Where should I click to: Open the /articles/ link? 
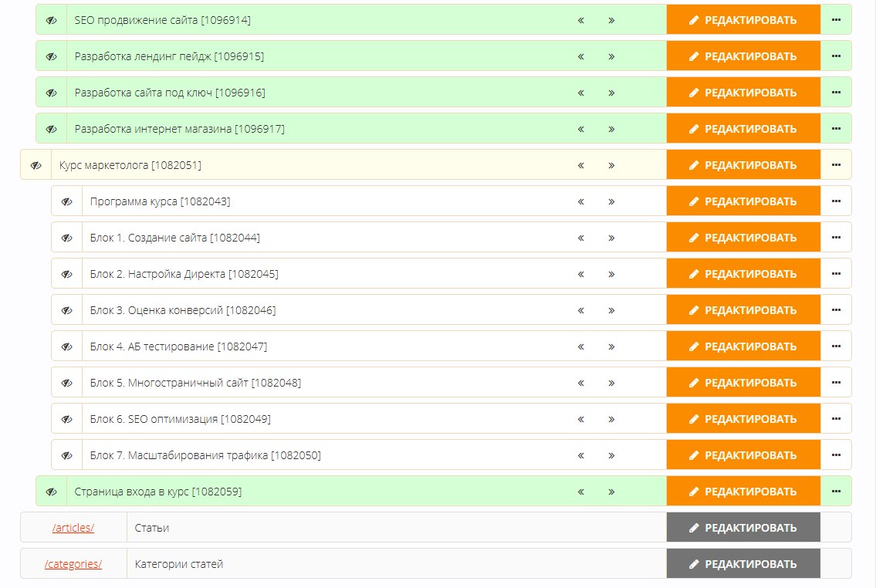pyautogui.click(x=73, y=528)
